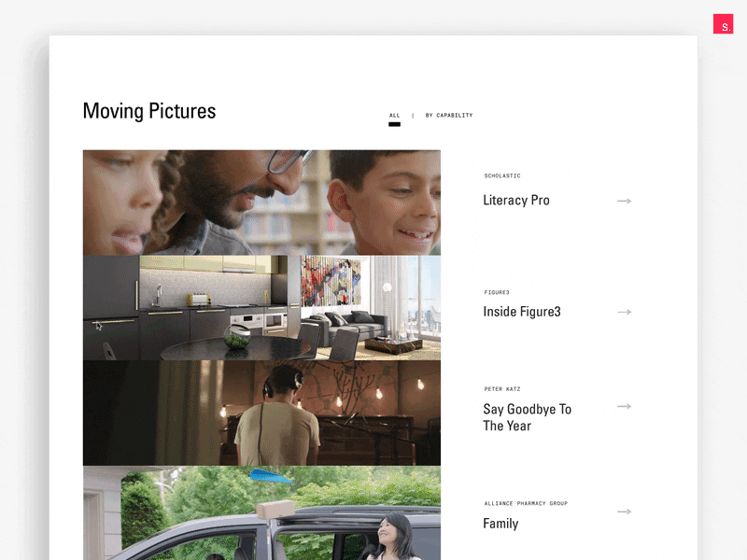Image resolution: width=747 pixels, height=560 pixels.
Task: Click the ALLIANCE PHARMACY GROUP client label
Action: (x=525, y=502)
